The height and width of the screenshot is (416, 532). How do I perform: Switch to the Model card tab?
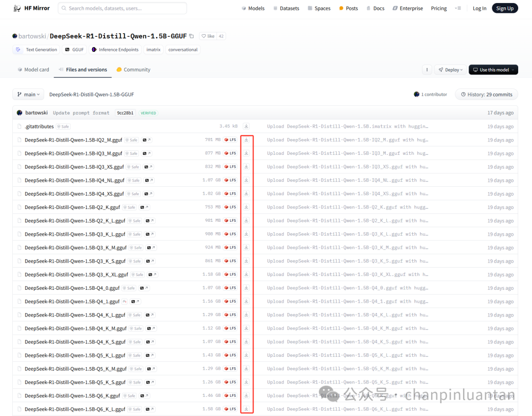[x=33, y=69]
